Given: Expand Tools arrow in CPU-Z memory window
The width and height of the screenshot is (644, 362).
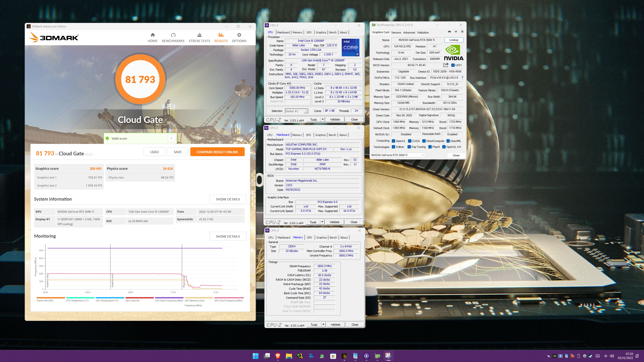Looking at the screenshot, I should 323,324.
